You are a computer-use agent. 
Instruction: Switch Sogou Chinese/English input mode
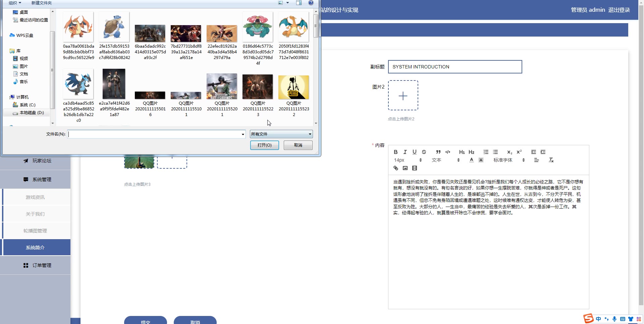coord(598,319)
